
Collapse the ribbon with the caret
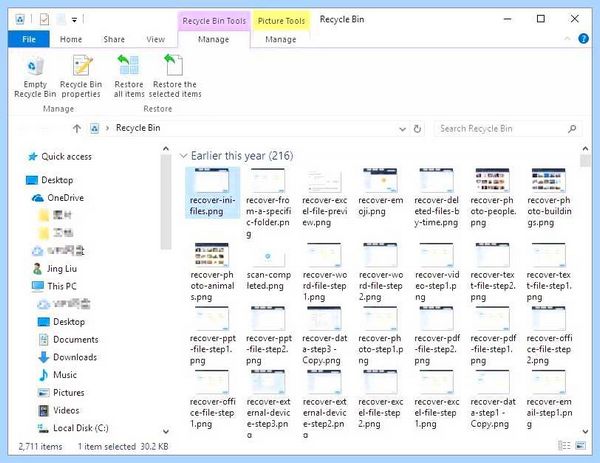[567, 38]
